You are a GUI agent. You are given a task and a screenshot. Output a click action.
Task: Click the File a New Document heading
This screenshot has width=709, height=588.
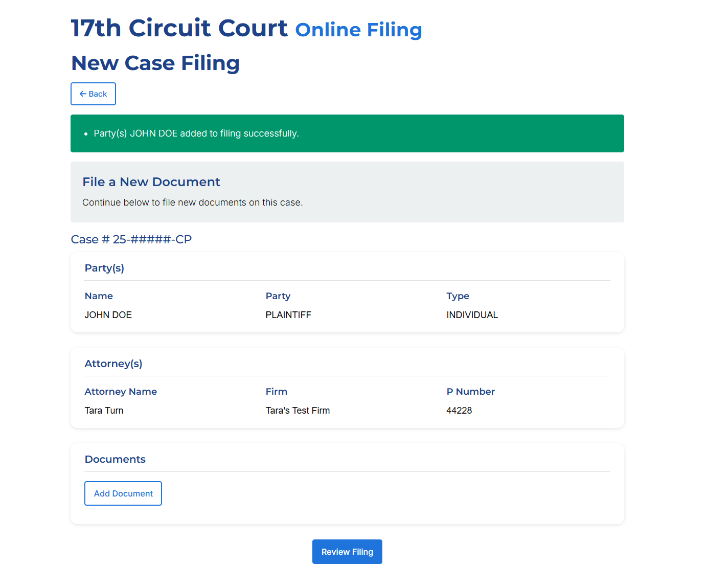click(x=151, y=182)
